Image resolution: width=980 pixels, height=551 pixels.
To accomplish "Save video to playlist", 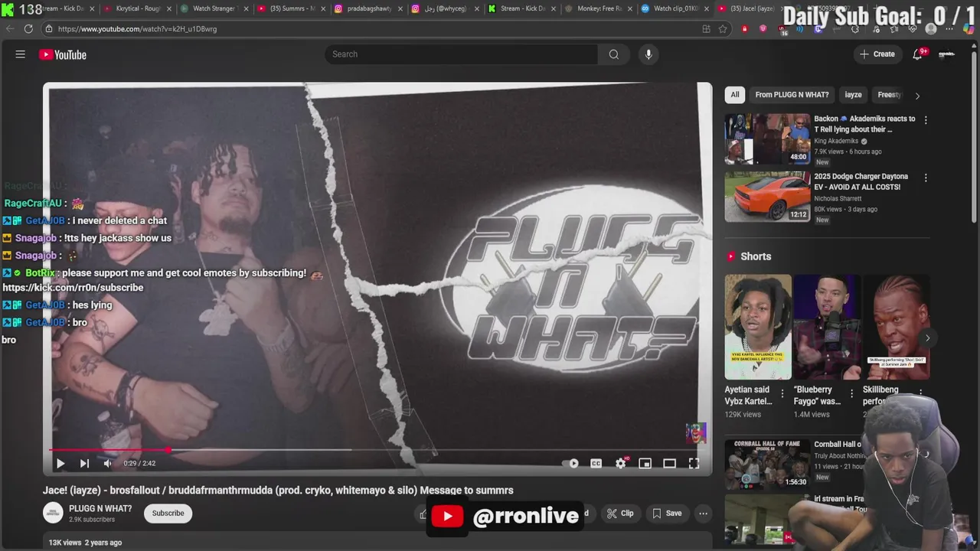I will click(x=666, y=513).
